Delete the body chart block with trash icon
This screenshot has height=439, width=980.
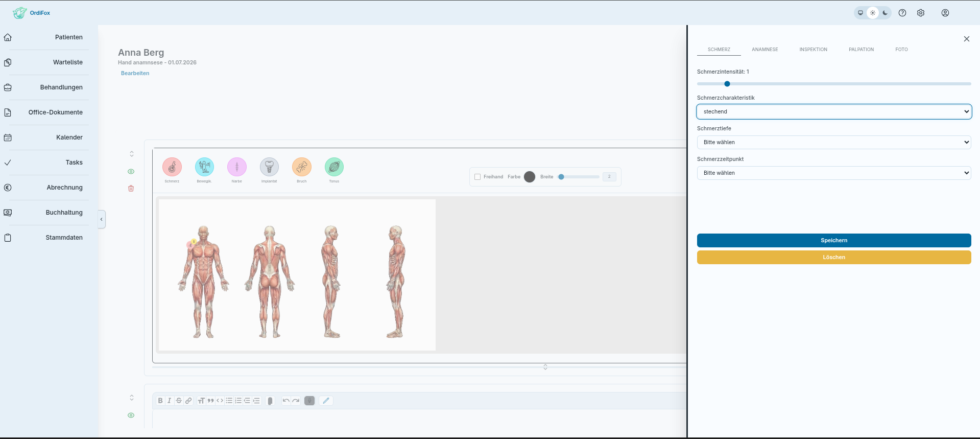point(131,189)
